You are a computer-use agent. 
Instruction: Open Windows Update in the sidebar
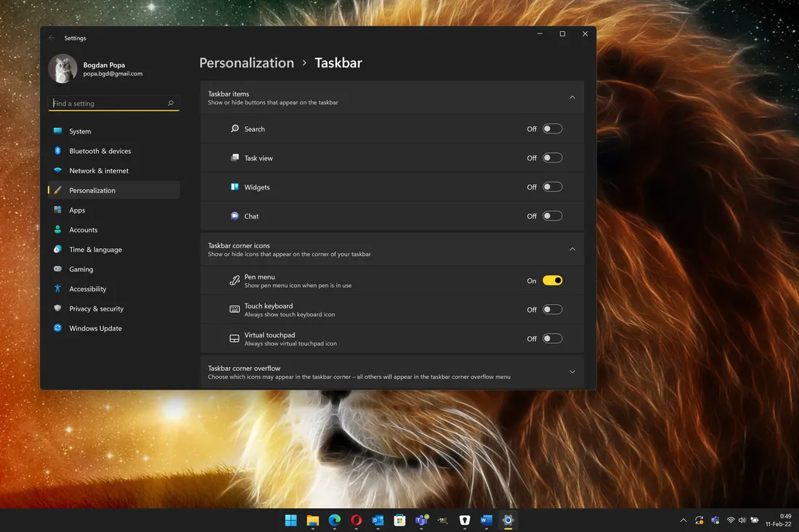pyautogui.click(x=95, y=329)
